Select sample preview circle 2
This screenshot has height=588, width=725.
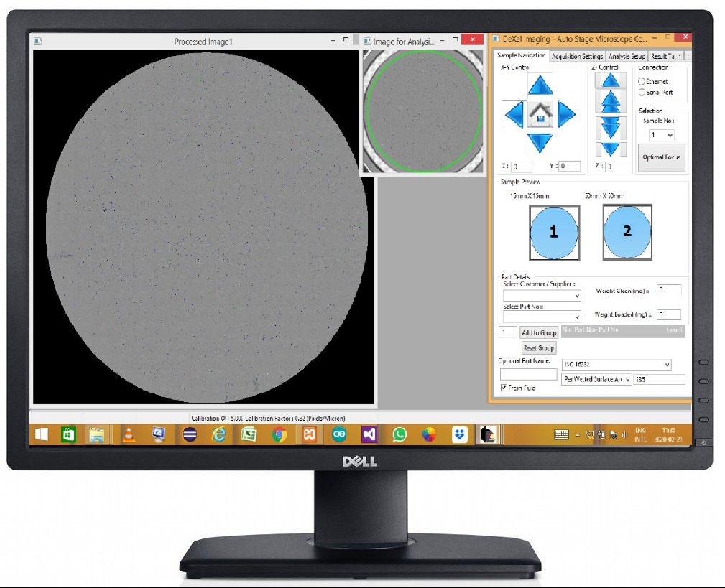click(627, 233)
